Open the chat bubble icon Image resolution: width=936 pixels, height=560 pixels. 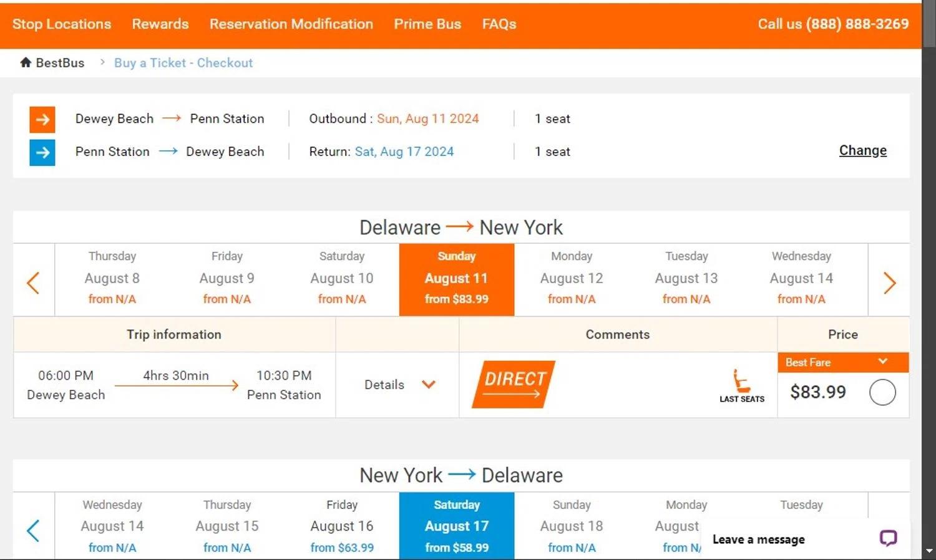coord(888,538)
